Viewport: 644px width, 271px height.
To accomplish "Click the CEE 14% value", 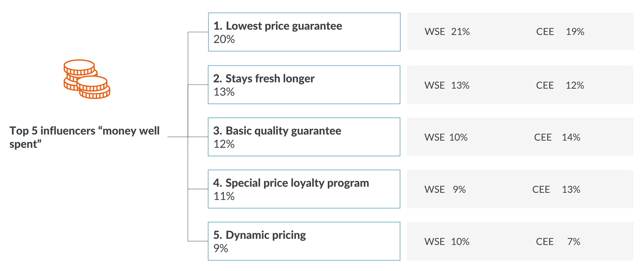I will 557,137.
